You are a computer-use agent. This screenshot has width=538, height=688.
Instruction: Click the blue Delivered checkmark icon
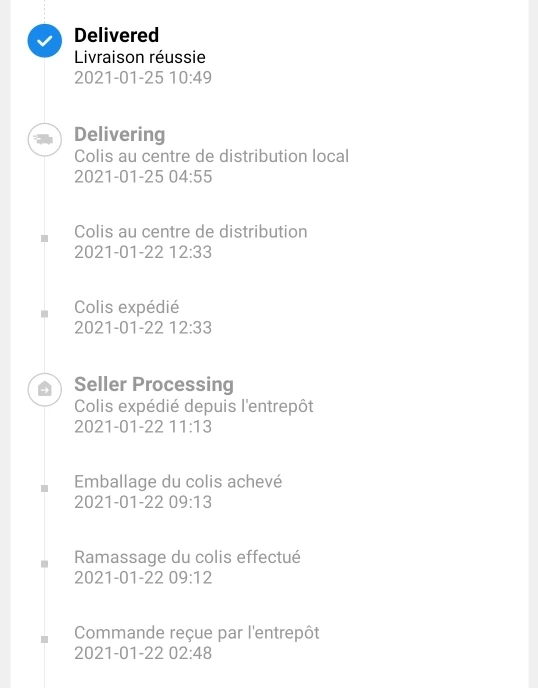[44, 41]
